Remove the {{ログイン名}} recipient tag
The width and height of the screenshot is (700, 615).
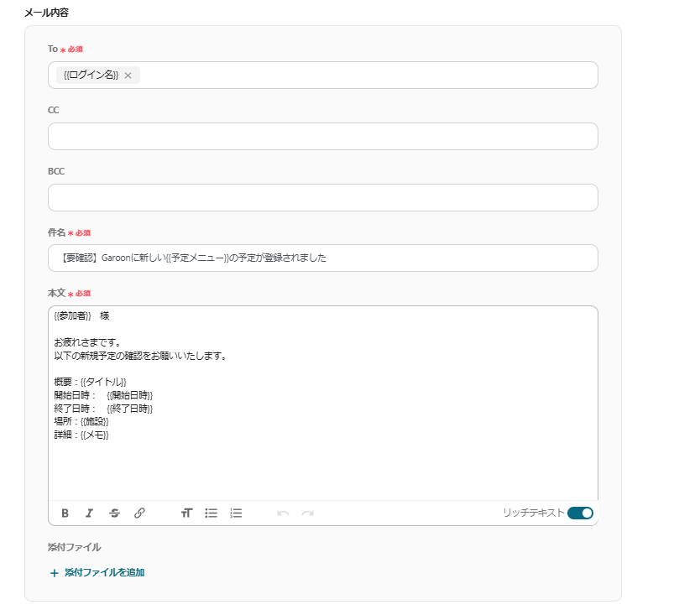coord(128,76)
